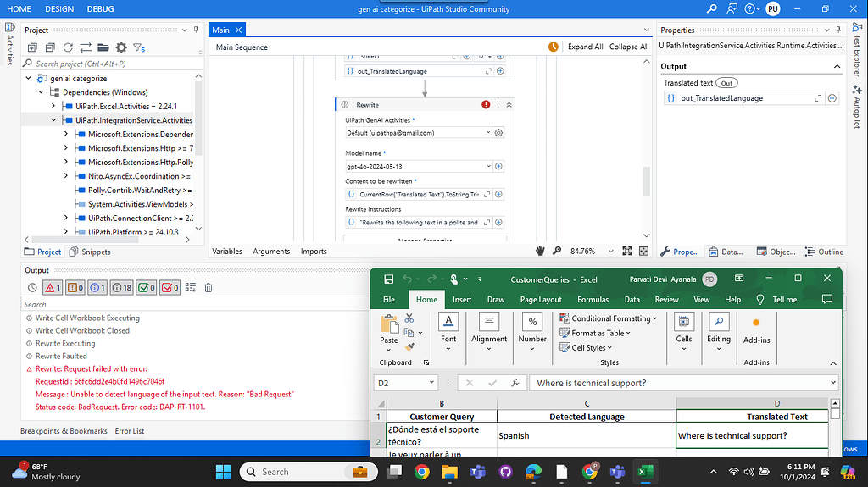Toggle trace filter showing 18 messages
868x487 pixels.
(x=122, y=288)
